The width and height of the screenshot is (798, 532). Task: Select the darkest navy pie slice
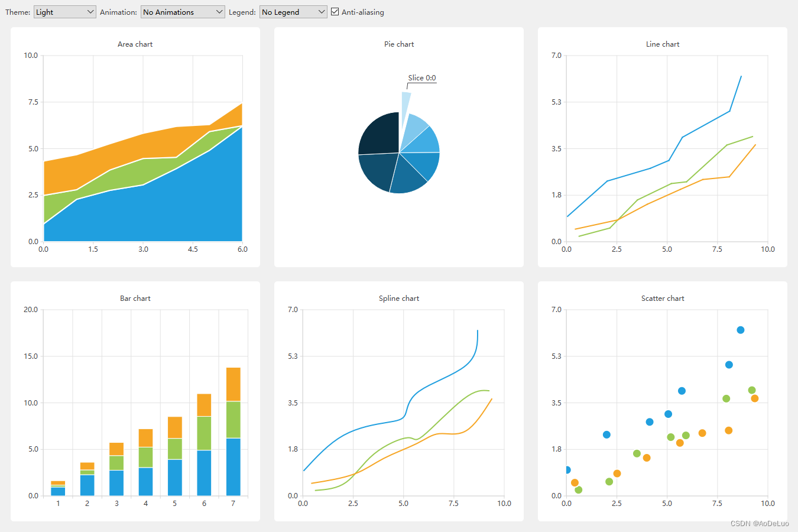(x=381, y=136)
